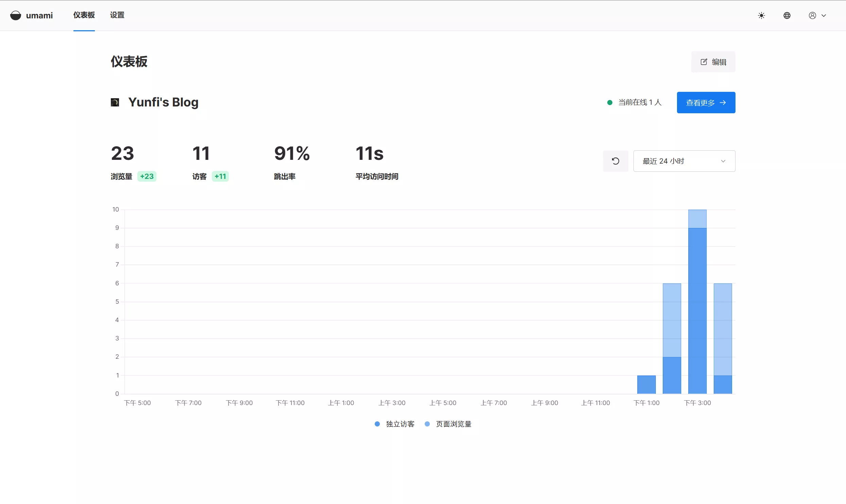The width and height of the screenshot is (846, 504).
Task: Open the 最近 24 小时 dropdown
Action: (684, 161)
